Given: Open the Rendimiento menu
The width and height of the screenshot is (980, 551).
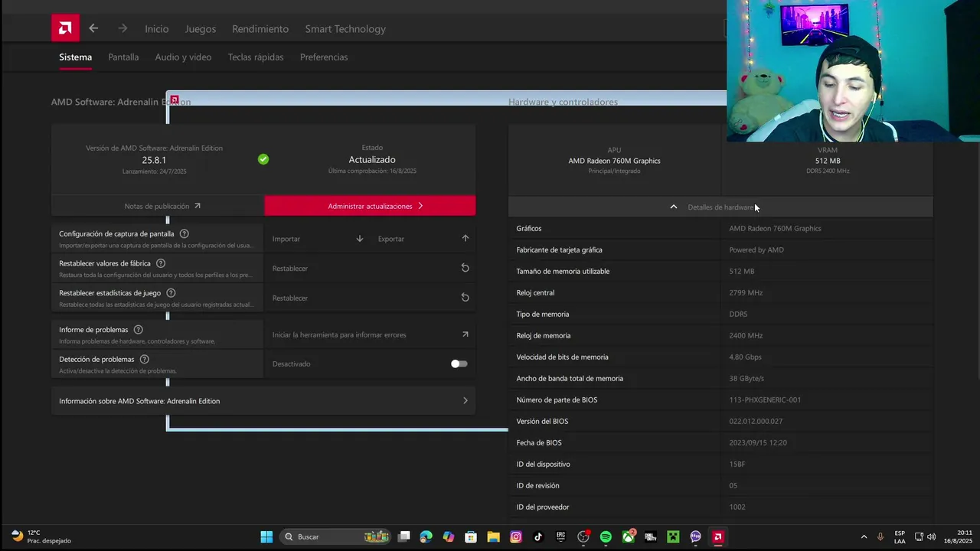Looking at the screenshot, I should click(x=260, y=29).
